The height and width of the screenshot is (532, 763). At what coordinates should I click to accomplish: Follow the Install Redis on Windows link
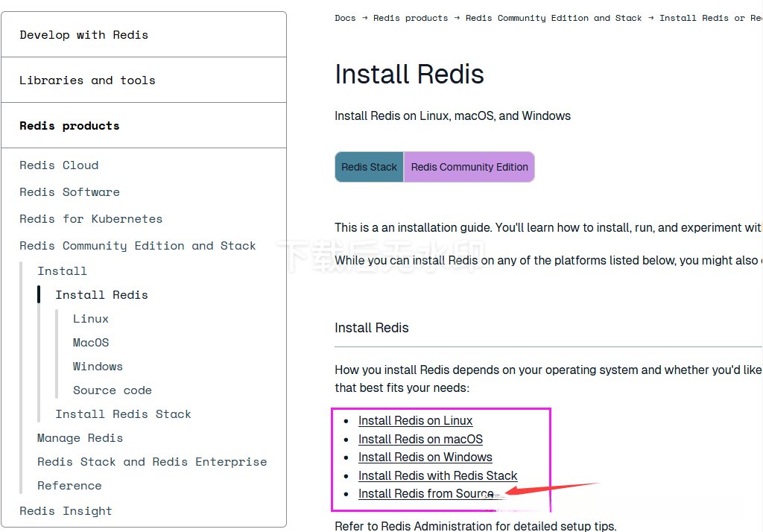(425, 457)
